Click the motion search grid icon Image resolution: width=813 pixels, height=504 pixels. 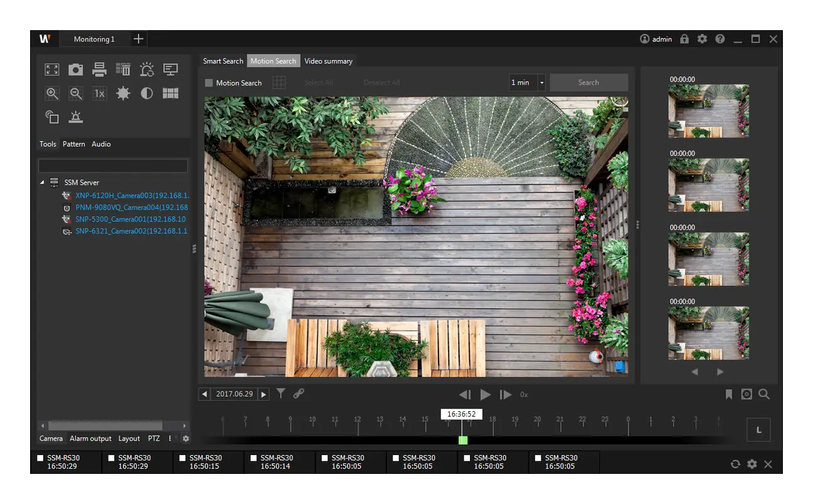[x=279, y=83]
